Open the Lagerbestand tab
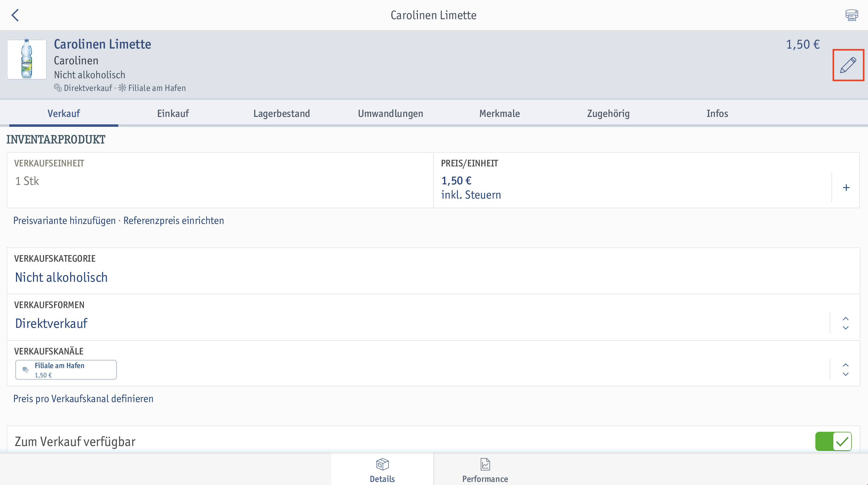Screen dimensions: 868x485 tap(282, 114)
